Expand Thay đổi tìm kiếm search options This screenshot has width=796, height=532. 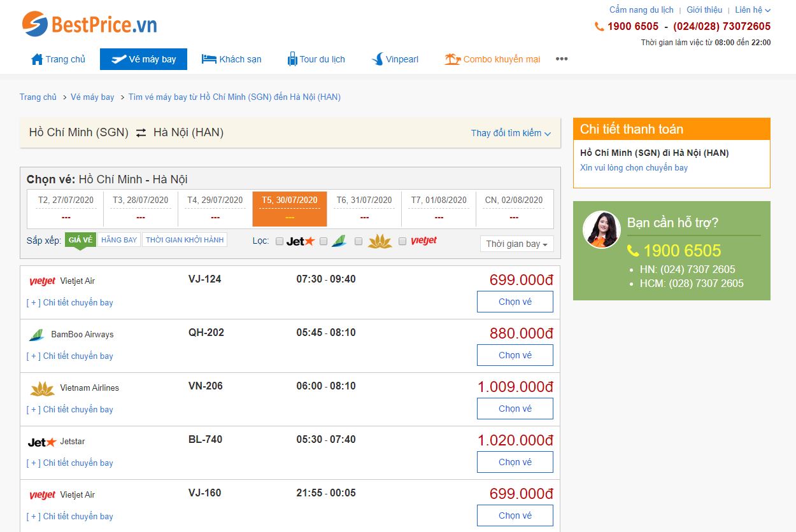(511, 133)
